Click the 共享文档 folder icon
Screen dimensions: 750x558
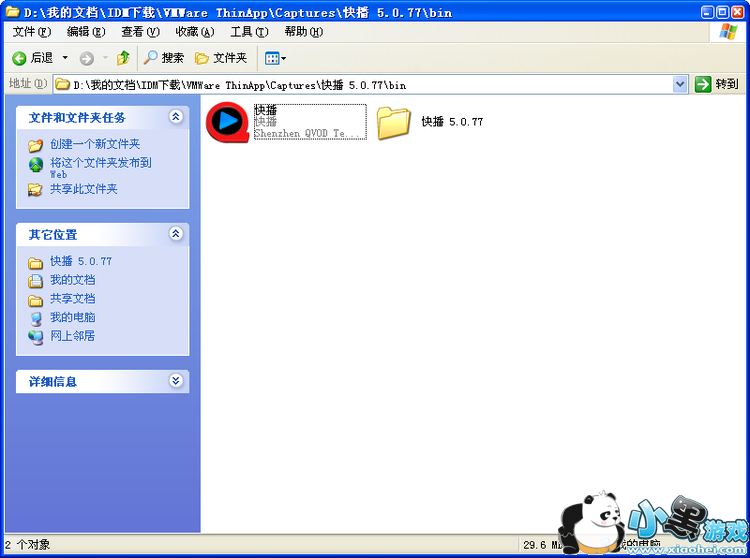35,300
